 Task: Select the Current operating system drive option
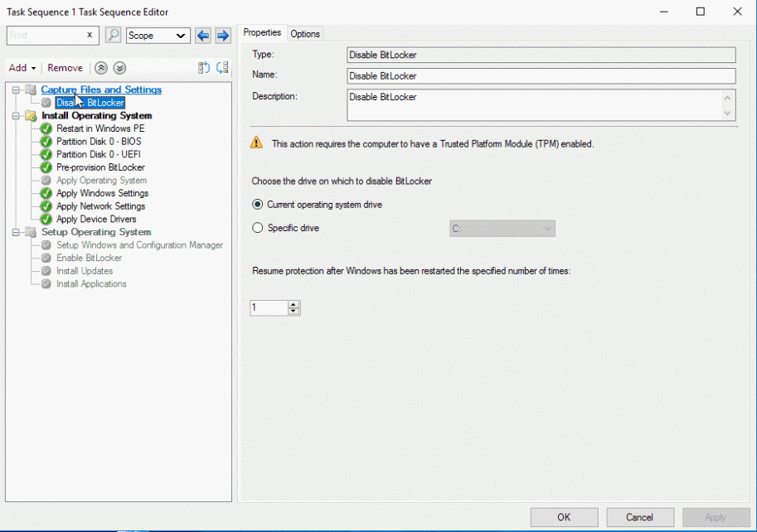[258, 205]
